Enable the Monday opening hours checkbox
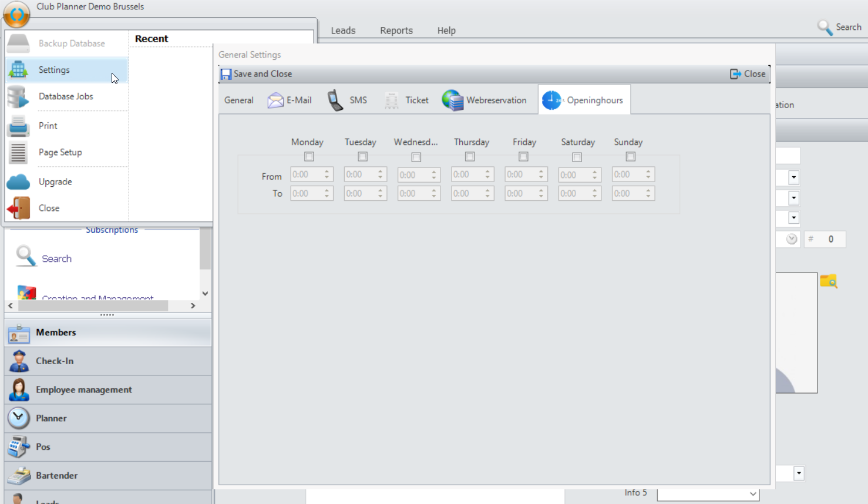The width and height of the screenshot is (868, 504). pos(309,157)
